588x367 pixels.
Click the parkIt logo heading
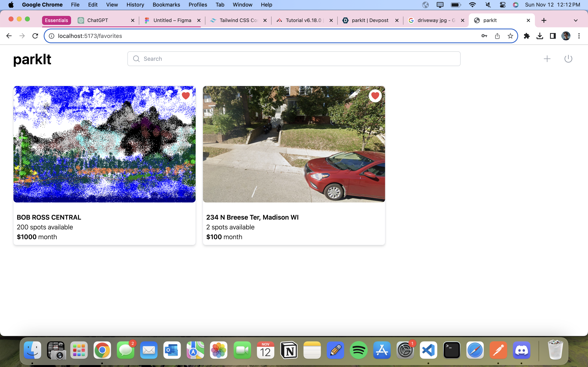[x=32, y=59]
